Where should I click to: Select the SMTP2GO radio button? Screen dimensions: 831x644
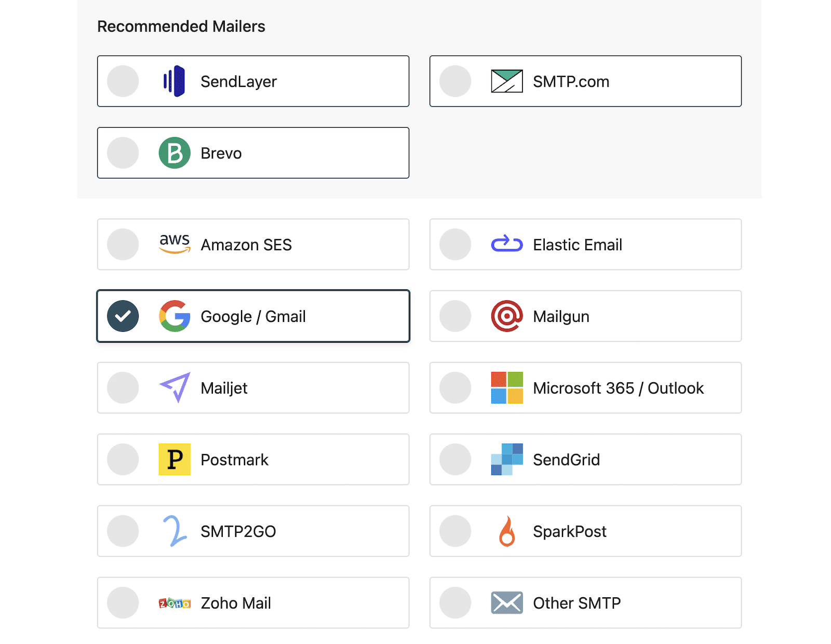coord(123,531)
